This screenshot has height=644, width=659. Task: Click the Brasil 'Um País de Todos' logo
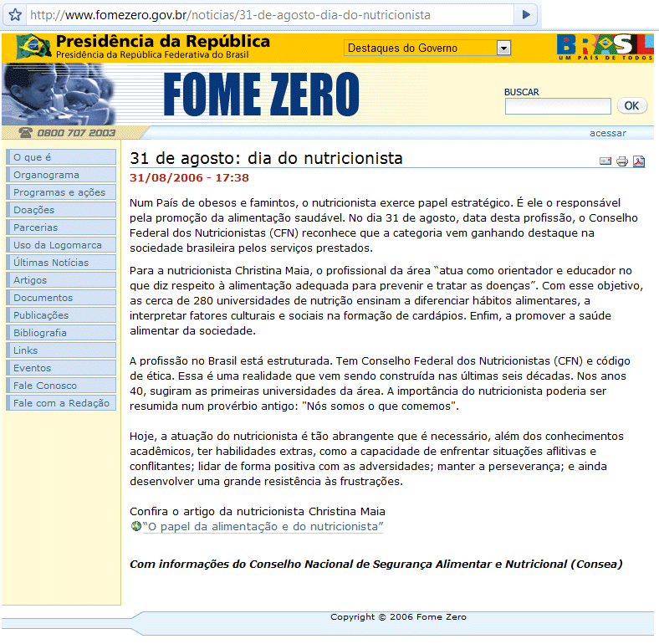point(605,48)
